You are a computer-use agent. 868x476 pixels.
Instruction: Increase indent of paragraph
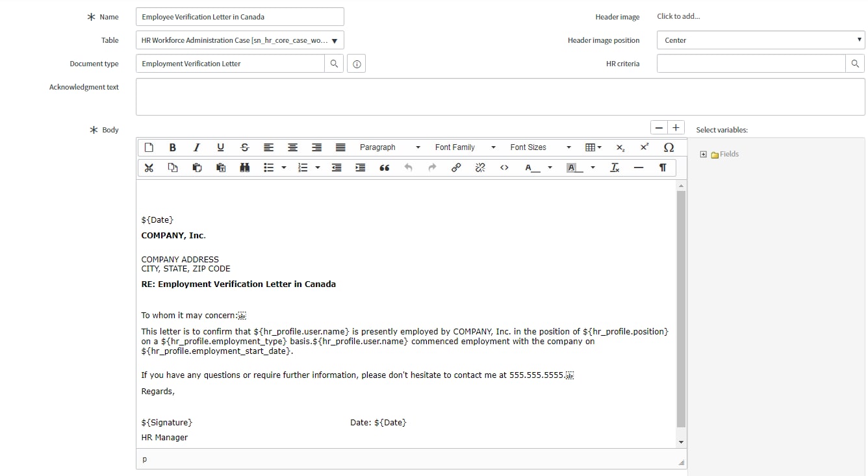pyautogui.click(x=361, y=168)
